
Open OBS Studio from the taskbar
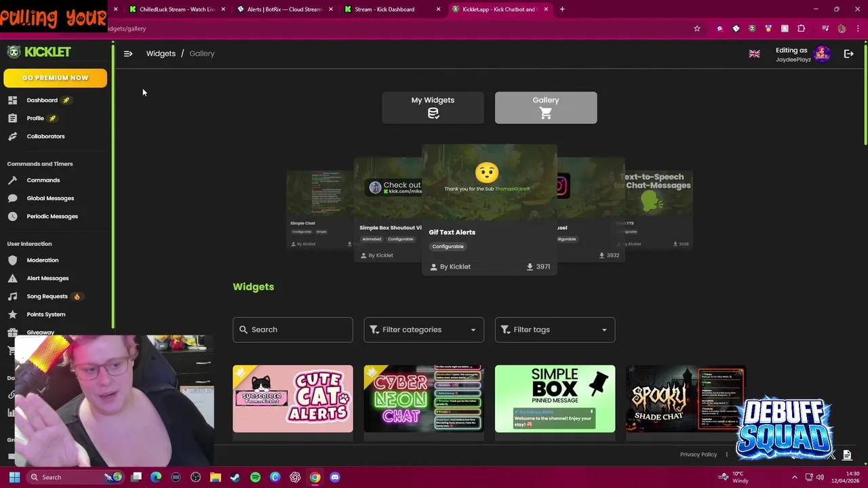196,477
